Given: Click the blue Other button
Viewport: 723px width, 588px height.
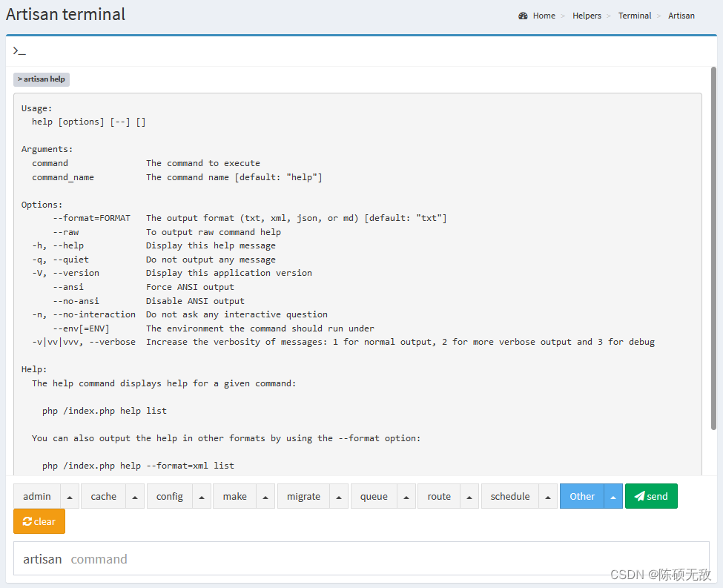Looking at the screenshot, I should coord(582,496).
